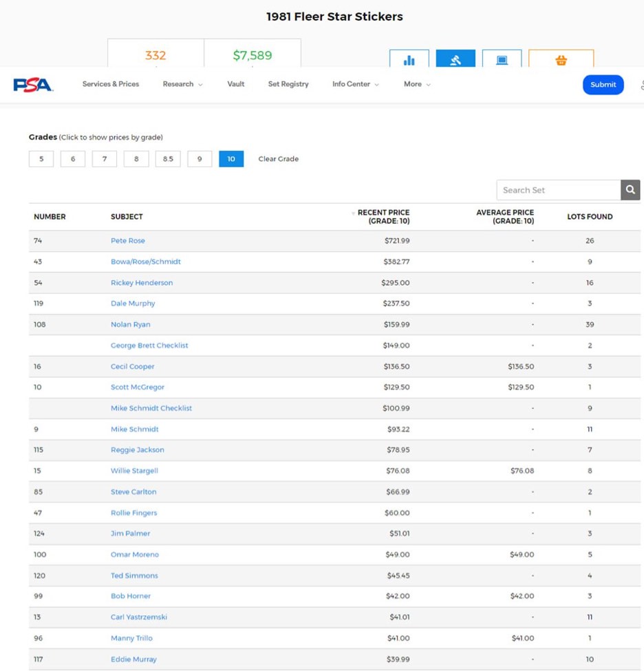
Task: Click the blue Submit button
Action: (603, 85)
